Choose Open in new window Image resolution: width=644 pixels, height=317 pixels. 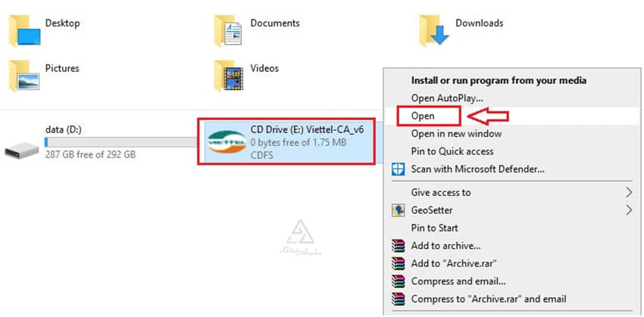(455, 134)
